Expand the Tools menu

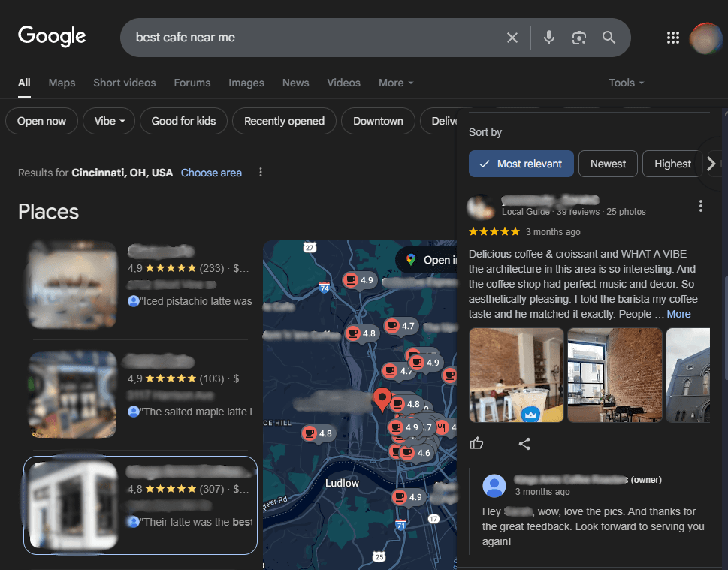626,83
